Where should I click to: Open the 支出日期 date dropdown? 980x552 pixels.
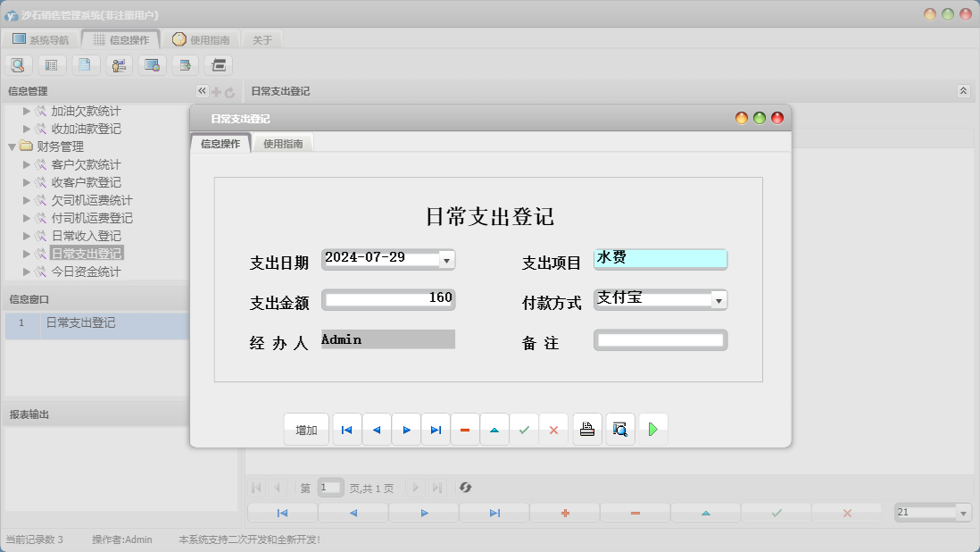tap(449, 260)
